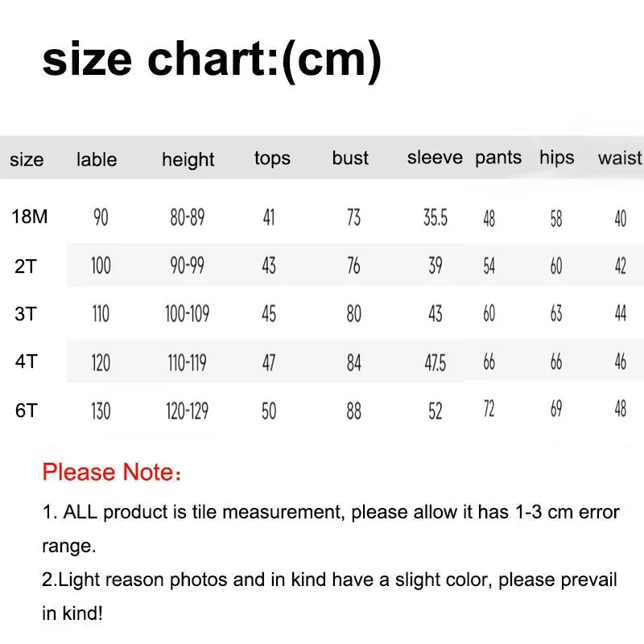Click the 'bust' column header

pos(350,158)
